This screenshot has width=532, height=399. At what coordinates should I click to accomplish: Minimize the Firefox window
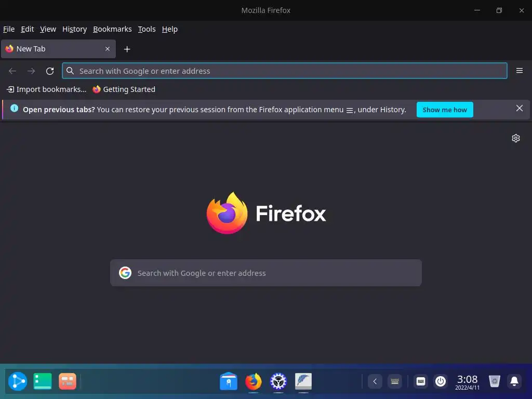477,10
